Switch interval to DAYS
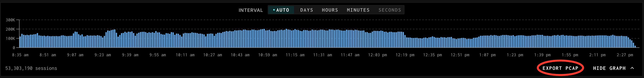The width and height of the screenshot is (644, 78). coord(307,10)
